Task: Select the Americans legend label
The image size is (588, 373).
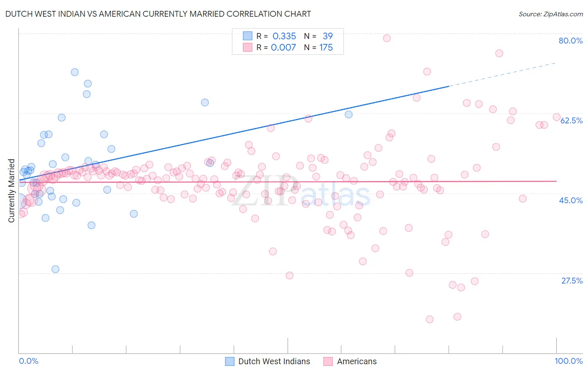Action: point(357,361)
